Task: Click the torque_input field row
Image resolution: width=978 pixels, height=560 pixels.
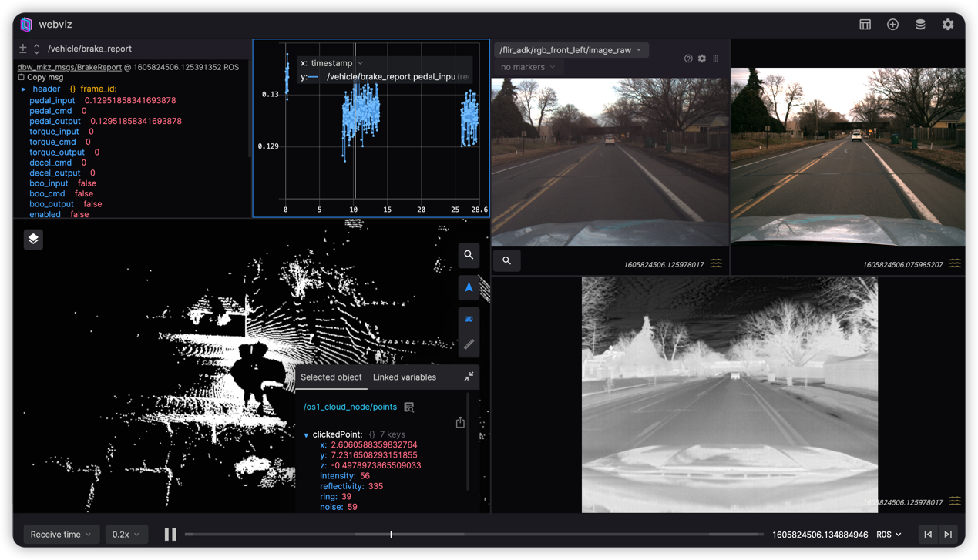Action: coord(61,132)
